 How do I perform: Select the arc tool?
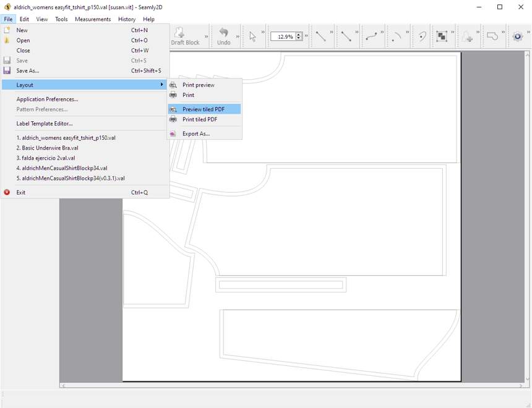click(397, 36)
